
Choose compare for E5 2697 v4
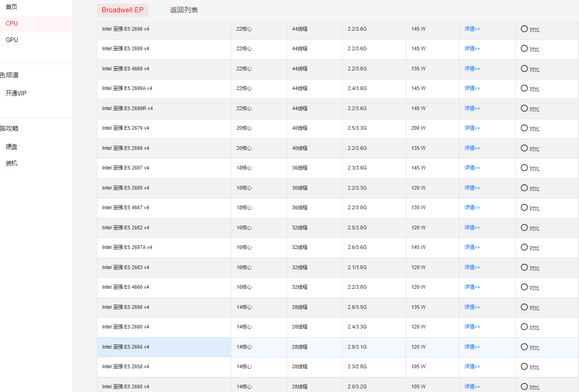(524, 167)
